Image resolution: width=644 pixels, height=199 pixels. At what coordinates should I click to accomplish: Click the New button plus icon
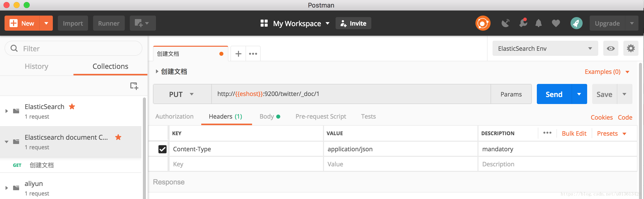pyautogui.click(x=14, y=23)
